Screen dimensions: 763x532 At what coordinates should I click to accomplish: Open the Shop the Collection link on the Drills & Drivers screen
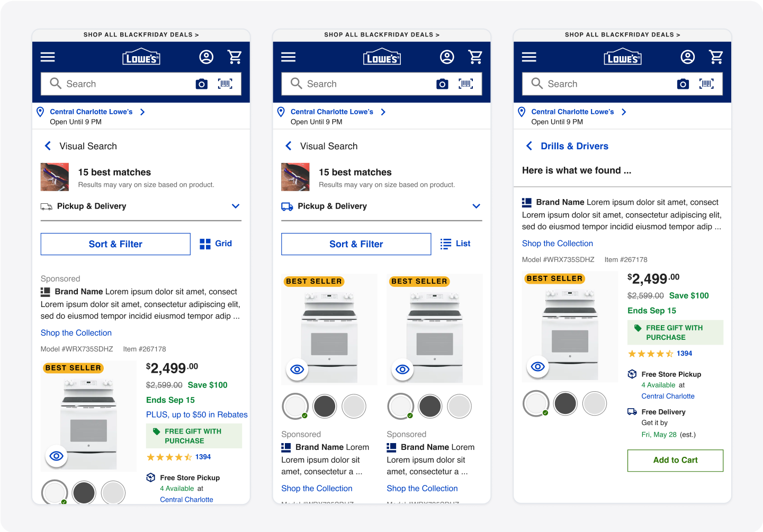click(x=557, y=244)
